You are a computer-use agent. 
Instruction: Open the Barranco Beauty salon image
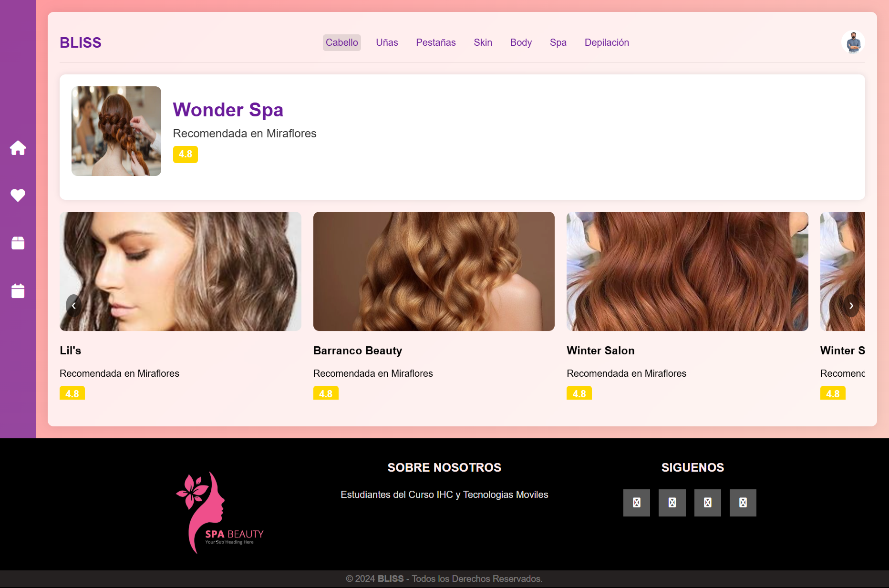point(434,271)
